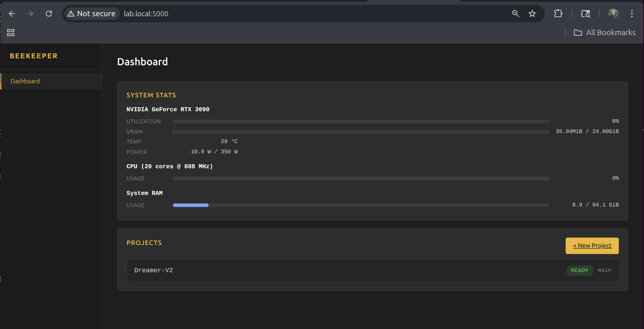644x329 pixels.
Task: Click the Not secure site info chip
Action: pos(91,14)
